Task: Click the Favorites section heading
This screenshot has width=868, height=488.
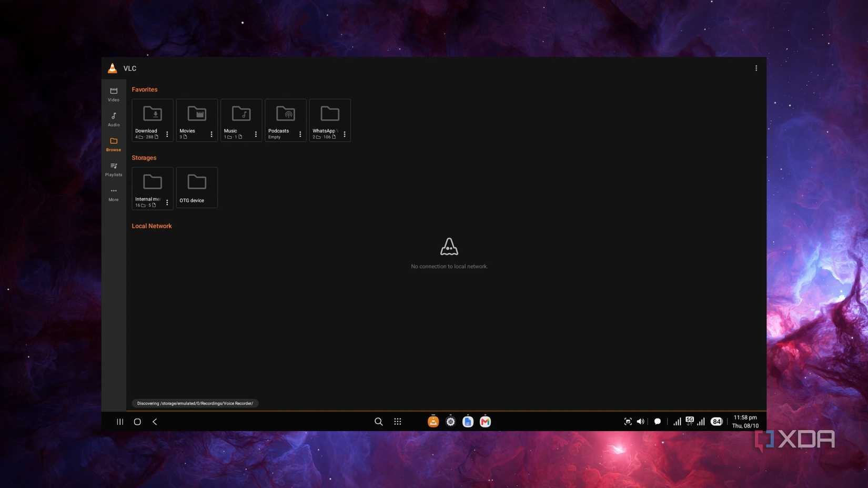Action: [145, 89]
